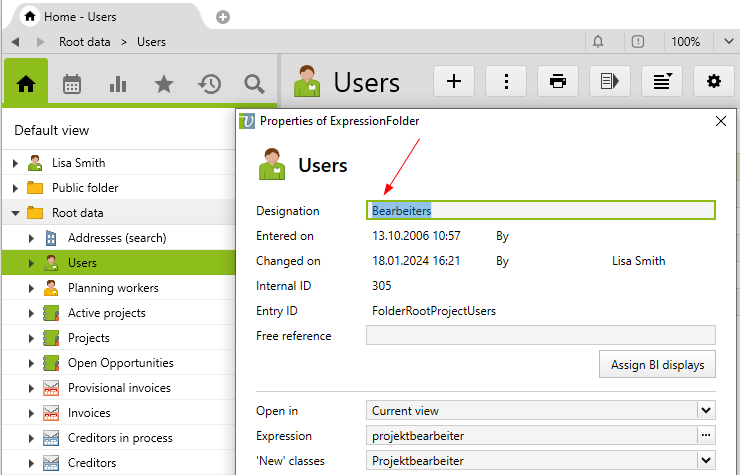
Task: Open the 'New' classes dropdown arrow
Action: click(x=706, y=460)
